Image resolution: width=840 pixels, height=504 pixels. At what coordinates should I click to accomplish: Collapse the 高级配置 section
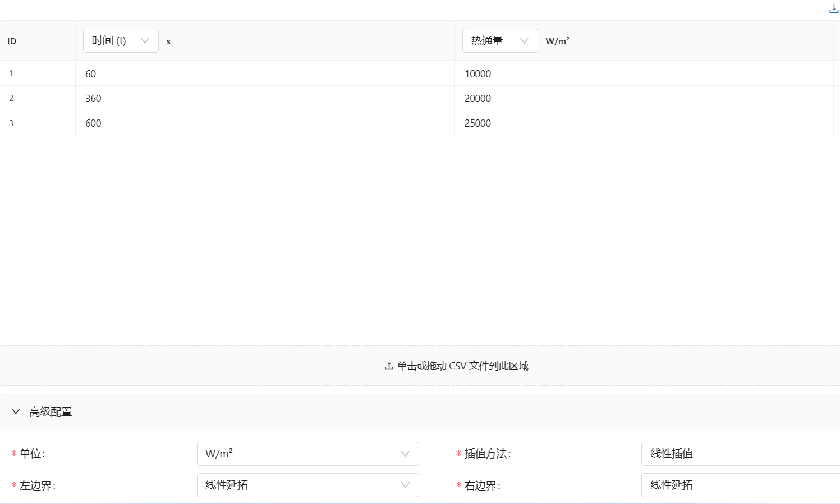tap(16, 411)
